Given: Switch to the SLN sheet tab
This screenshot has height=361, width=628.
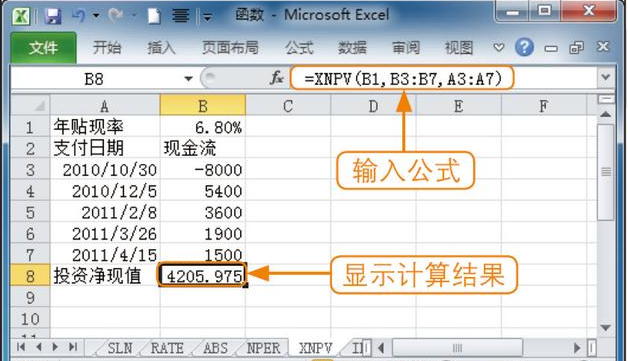Looking at the screenshot, I should (x=119, y=348).
